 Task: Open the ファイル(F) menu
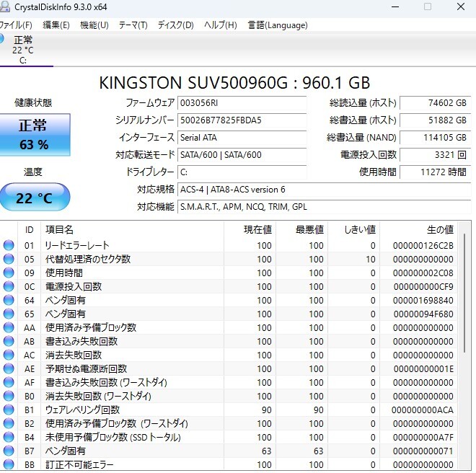pyautogui.click(x=16, y=25)
